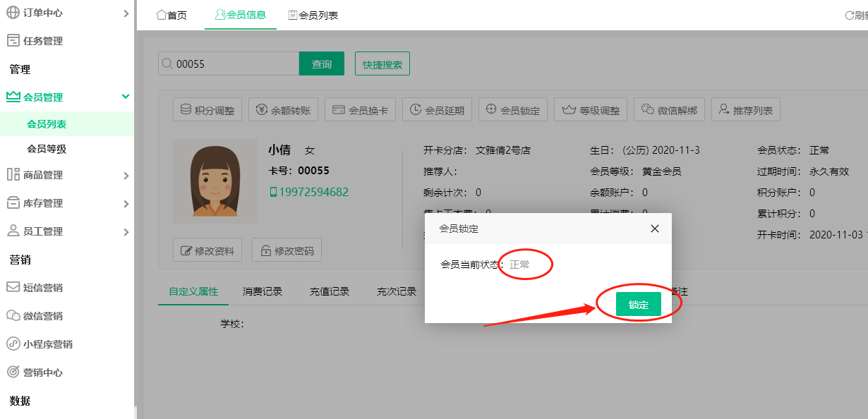Click the 快捷搜索 button
Screen dimensions: 868x419
(382, 63)
